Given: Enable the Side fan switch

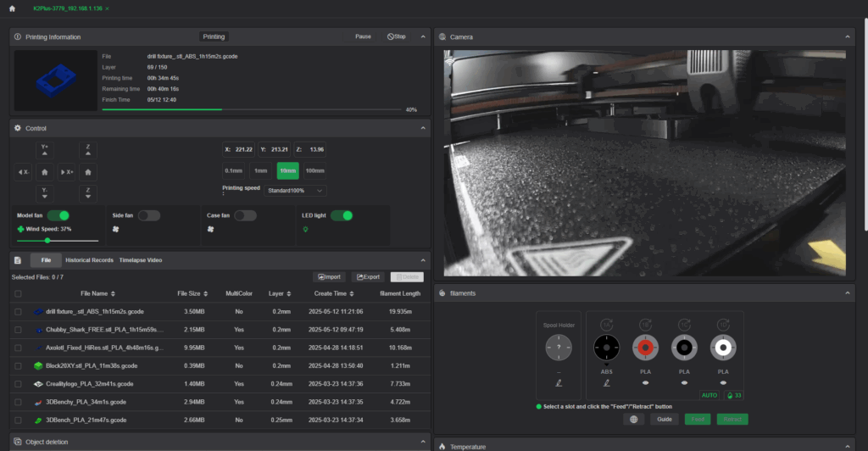Looking at the screenshot, I should 148,216.
